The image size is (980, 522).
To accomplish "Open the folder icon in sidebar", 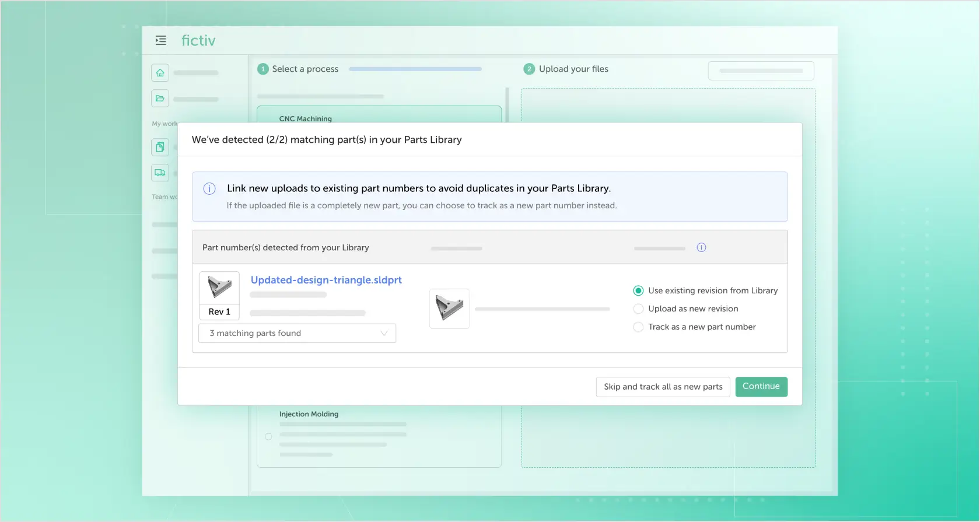I will pos(160,99).
